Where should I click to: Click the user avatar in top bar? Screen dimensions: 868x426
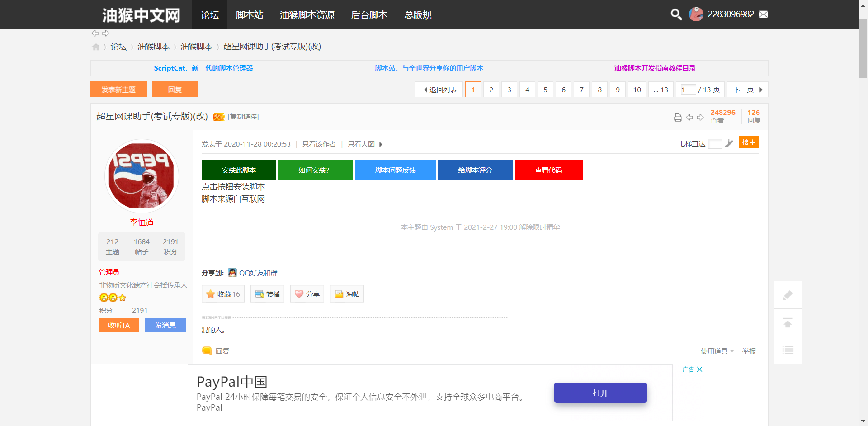696,14
